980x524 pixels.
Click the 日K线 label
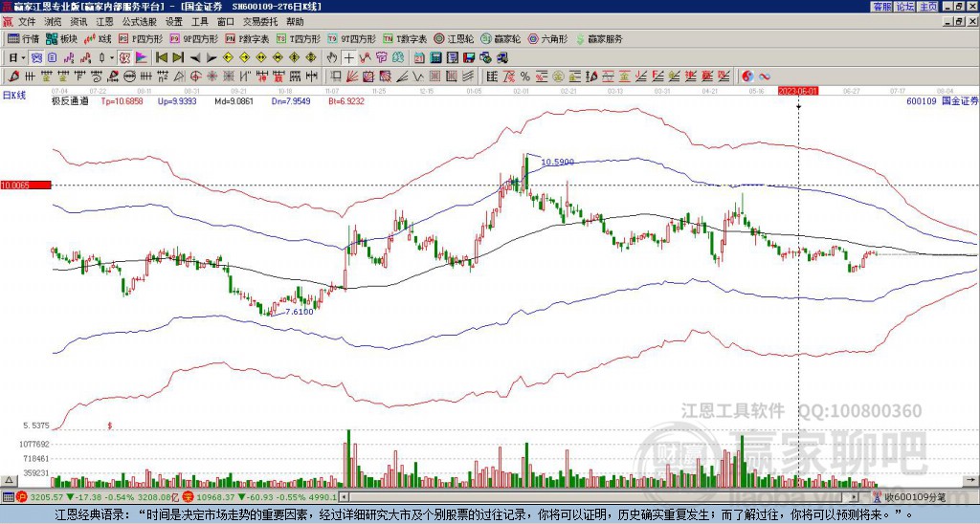14,95
